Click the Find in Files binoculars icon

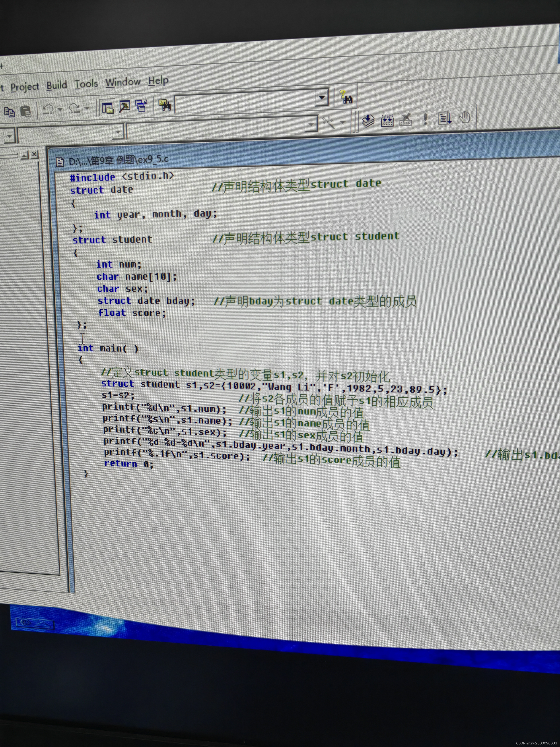[x=165, y=105]
